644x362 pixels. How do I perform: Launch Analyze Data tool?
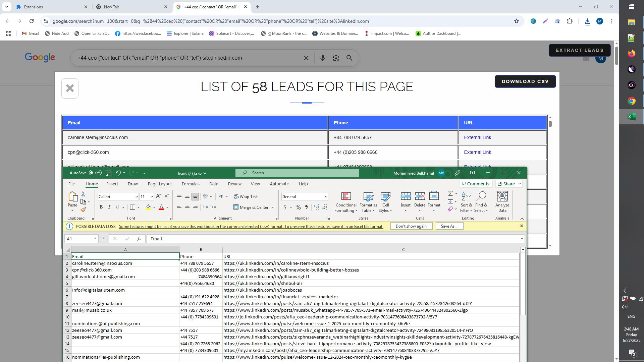coord(502,201)
